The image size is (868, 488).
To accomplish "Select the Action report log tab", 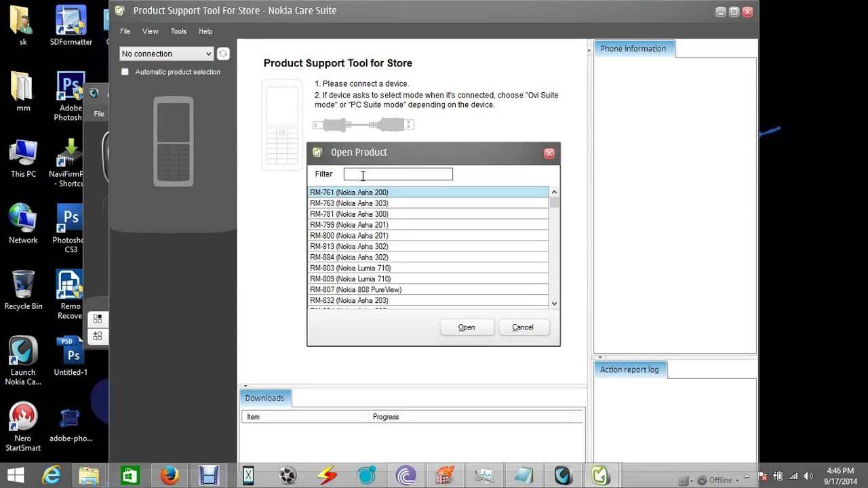I will click(x=629, y=369).
